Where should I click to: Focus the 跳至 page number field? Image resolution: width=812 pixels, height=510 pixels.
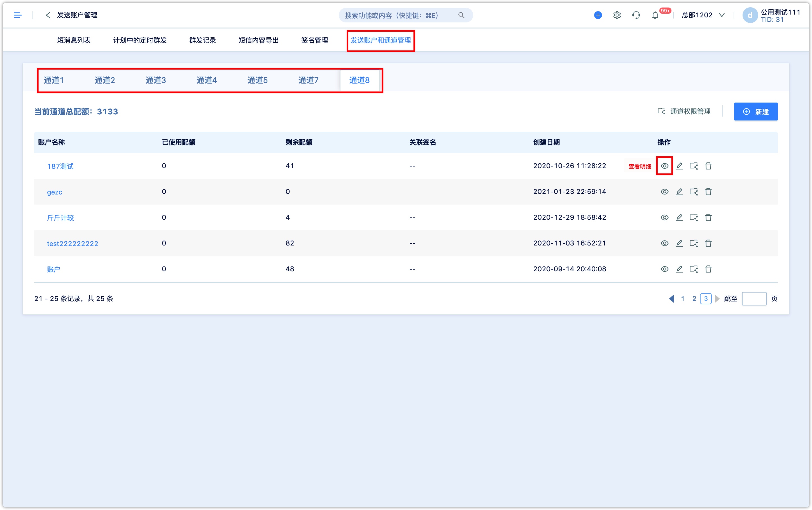(x=754, y=298)
